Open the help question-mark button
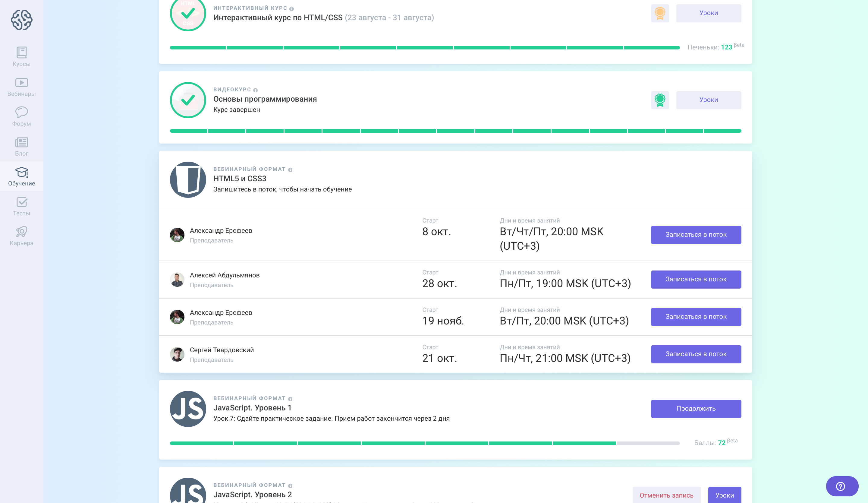The width and height of the screenshot is (868, 503). point(841,486)
